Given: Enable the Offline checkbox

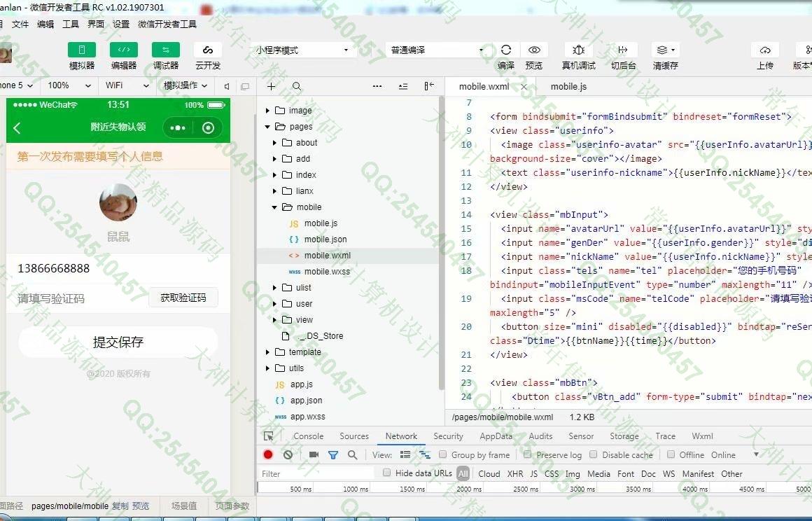Looking at the screenshot, I should tap(671, 454).
